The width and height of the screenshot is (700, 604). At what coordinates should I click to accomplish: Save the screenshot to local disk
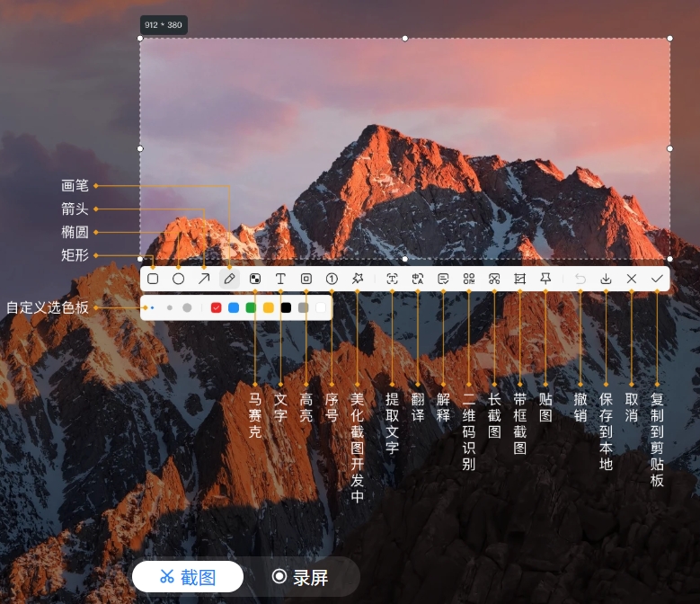(x=606, y=279)
